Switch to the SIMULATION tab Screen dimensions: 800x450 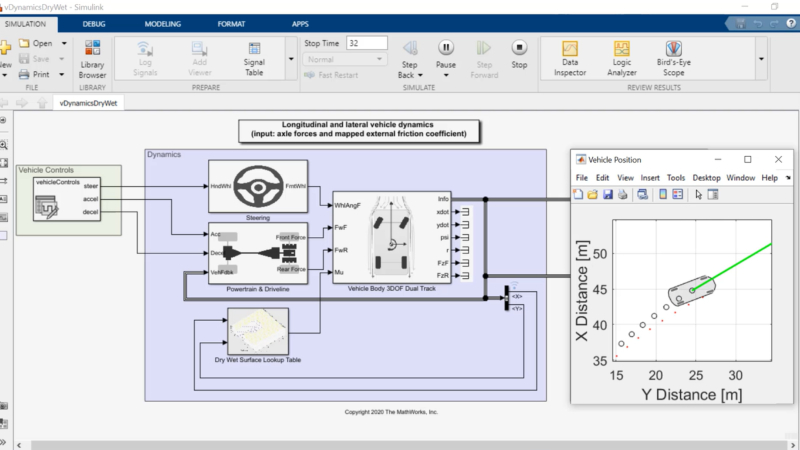click(x=25, y=24)
